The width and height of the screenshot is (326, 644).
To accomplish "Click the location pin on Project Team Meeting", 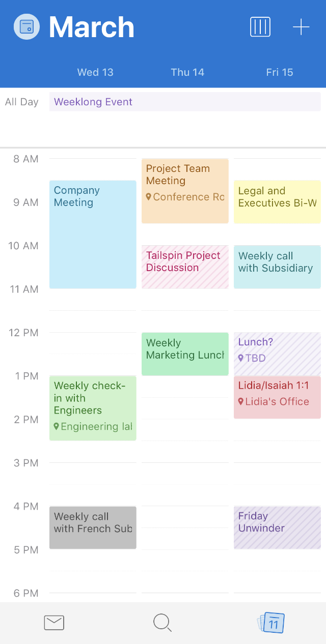I will [x=148, y=197].
